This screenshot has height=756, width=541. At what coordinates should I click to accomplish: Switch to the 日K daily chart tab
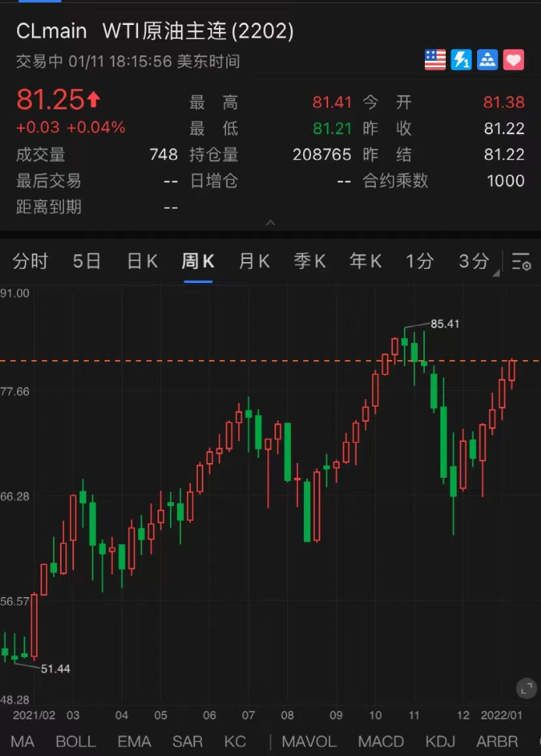[142, 261]
